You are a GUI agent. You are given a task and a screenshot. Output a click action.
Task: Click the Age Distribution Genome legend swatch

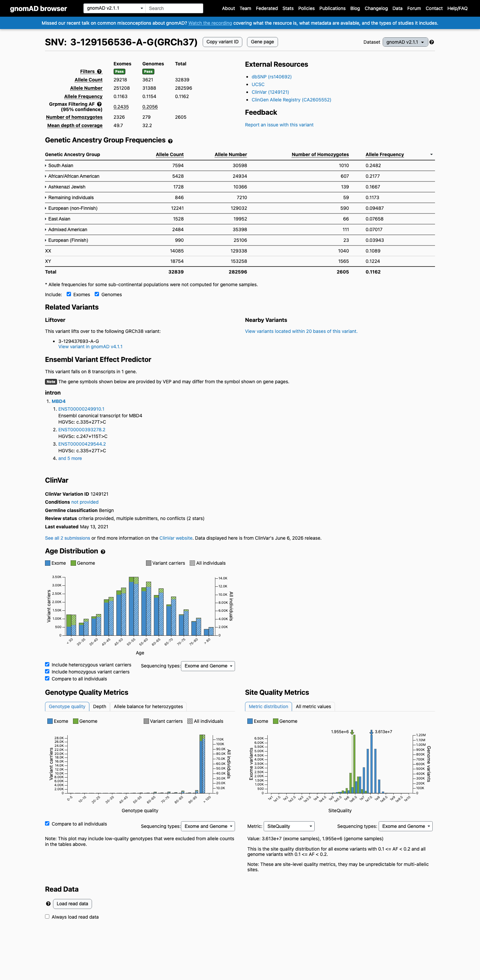(73, 563)
